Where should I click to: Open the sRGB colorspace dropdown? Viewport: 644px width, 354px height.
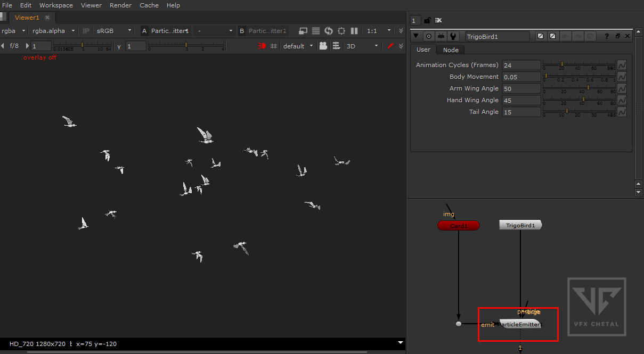[114, 31]
